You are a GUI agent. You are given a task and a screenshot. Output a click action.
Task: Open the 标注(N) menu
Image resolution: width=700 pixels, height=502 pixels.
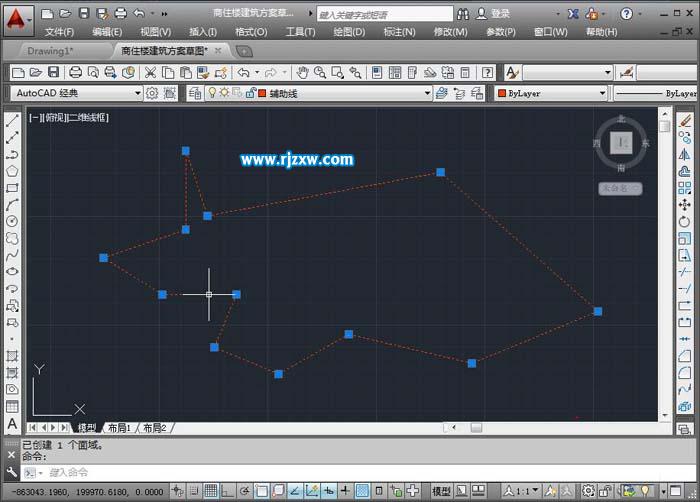click(x=400, y=32)
